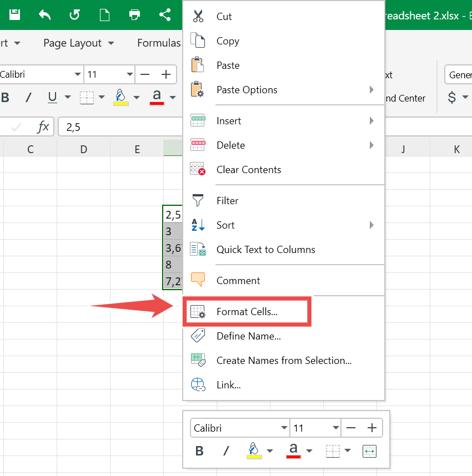Click the Redo circular arrow icon

point(74,14)
